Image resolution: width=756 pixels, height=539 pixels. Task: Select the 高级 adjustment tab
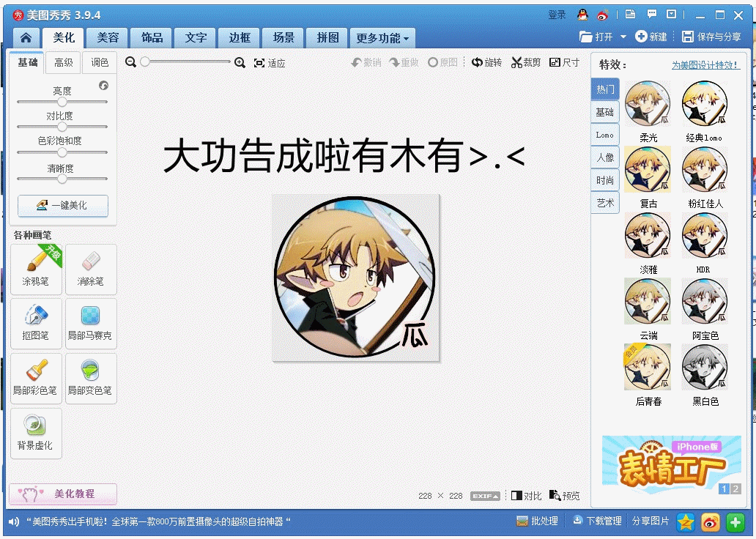[x=63, y=63]
